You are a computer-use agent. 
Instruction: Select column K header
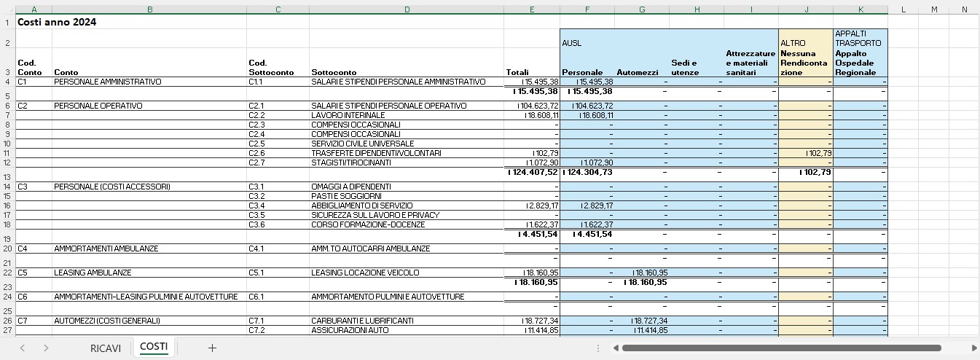click(x=861, y=9)
